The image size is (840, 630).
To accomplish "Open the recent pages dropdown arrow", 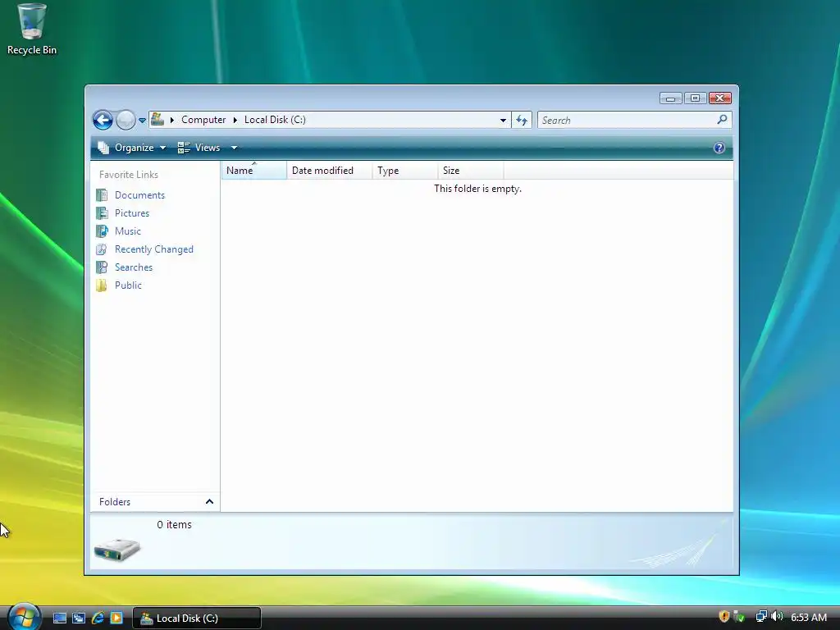I will (142, 121).
